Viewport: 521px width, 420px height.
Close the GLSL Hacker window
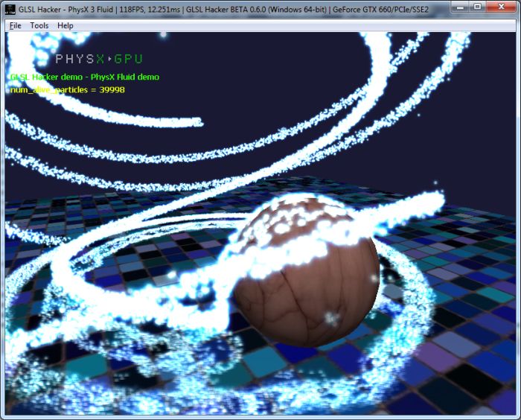(501, 7)
